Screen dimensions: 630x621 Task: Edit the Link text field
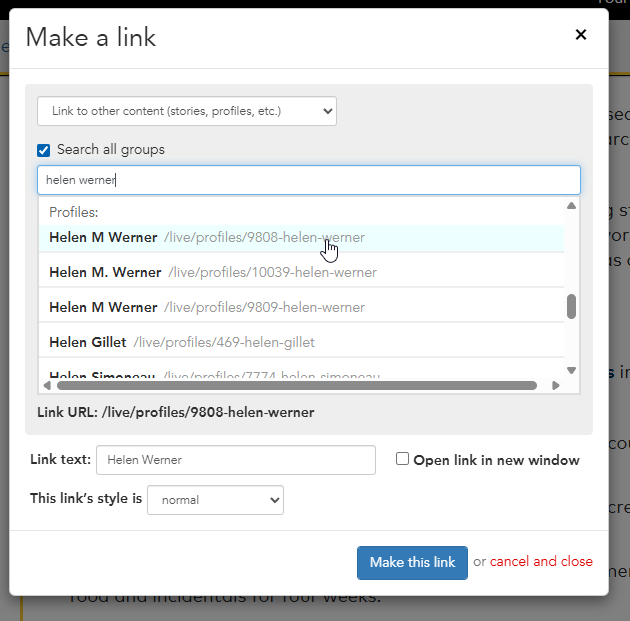(x=236, y=460)
